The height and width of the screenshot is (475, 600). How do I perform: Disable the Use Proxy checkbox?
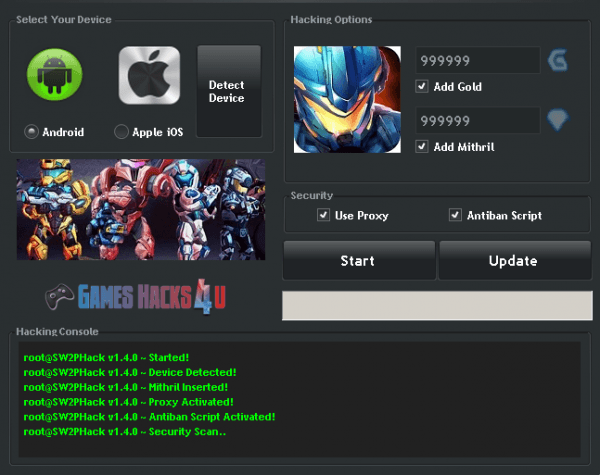(323, 215)
